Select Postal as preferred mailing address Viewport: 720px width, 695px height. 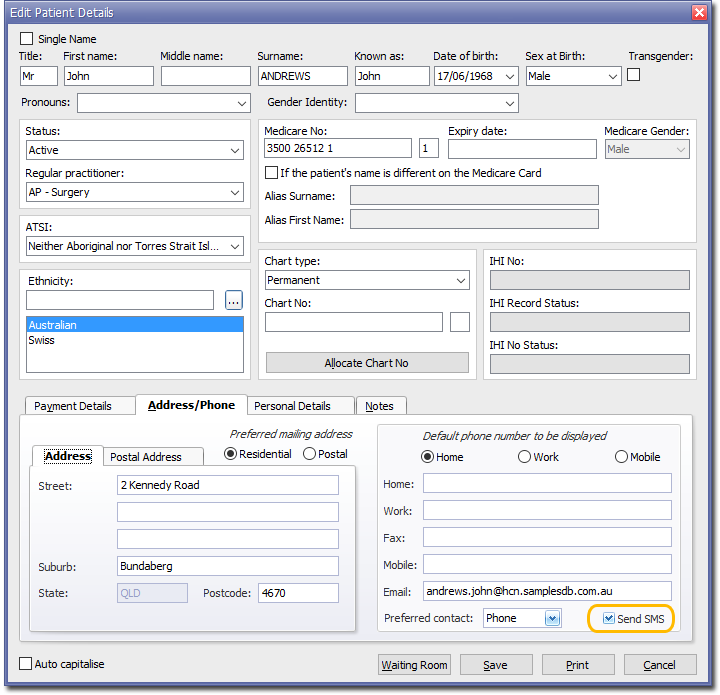[x=310, y=454]
